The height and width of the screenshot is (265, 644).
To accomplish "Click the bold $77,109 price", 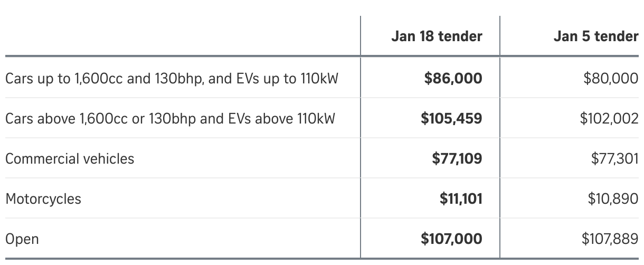I will pos(457,158).
